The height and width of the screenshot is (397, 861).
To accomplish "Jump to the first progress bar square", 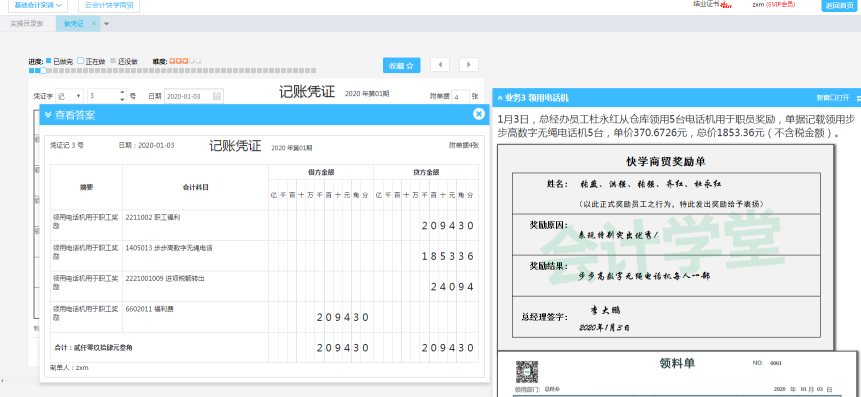I will pyautogui.click(x=31, y=71).
